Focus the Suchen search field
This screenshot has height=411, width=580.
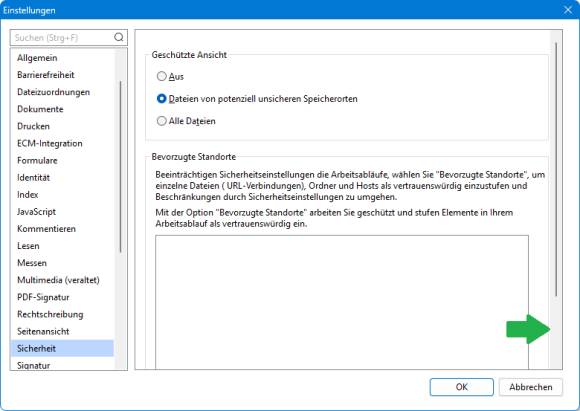(68, 37)
